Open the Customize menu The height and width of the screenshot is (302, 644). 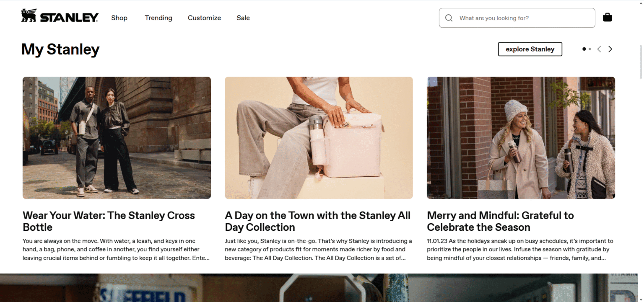click(204, 18)
